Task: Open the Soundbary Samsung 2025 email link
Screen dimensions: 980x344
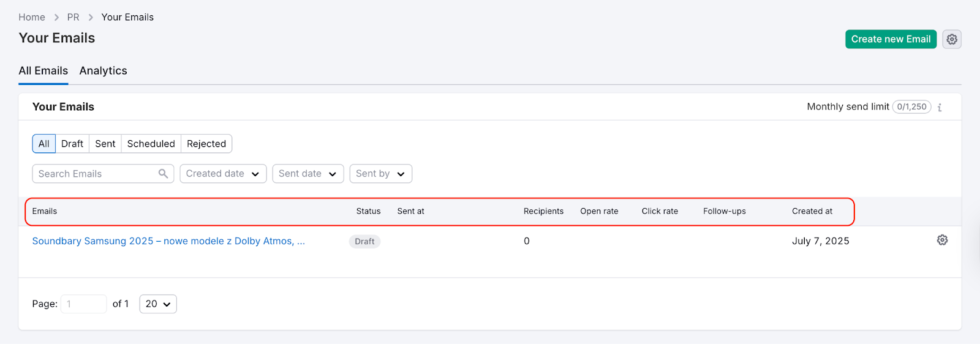Action: pos(168,241)
